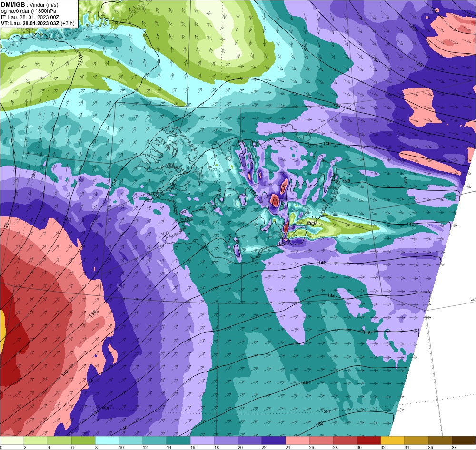Select the dark red swatch between 30 and 32

point(368,440)
